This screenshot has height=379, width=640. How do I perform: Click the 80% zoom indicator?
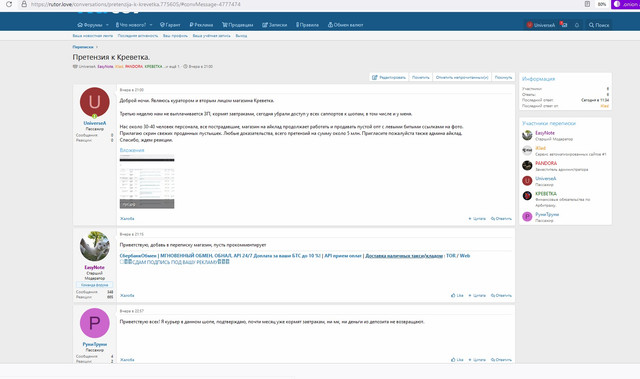(x=602, y=4)
